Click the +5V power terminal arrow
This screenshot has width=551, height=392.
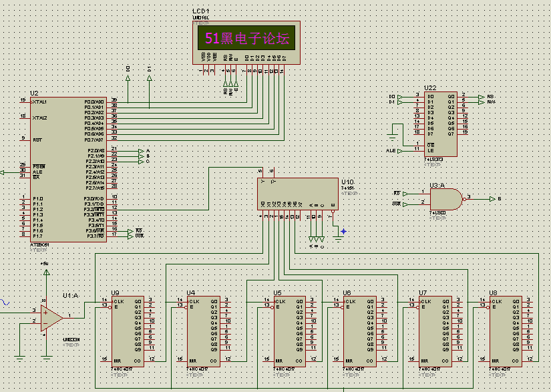[46, 272]
